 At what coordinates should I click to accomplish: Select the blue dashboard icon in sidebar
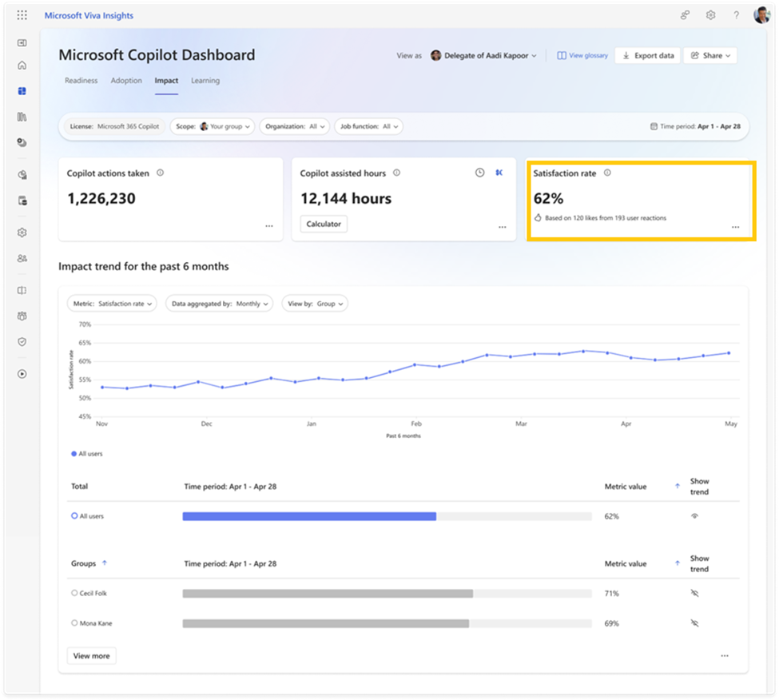tap(22, 91)
